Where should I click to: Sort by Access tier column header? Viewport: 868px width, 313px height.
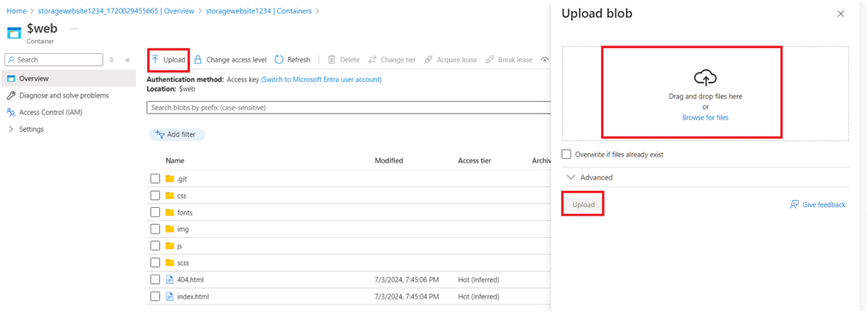[x=475, y=161]
